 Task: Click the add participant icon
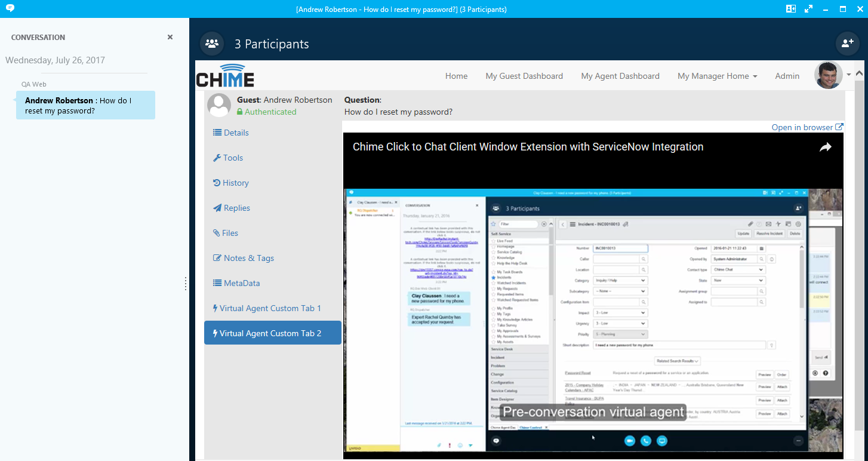847,43
